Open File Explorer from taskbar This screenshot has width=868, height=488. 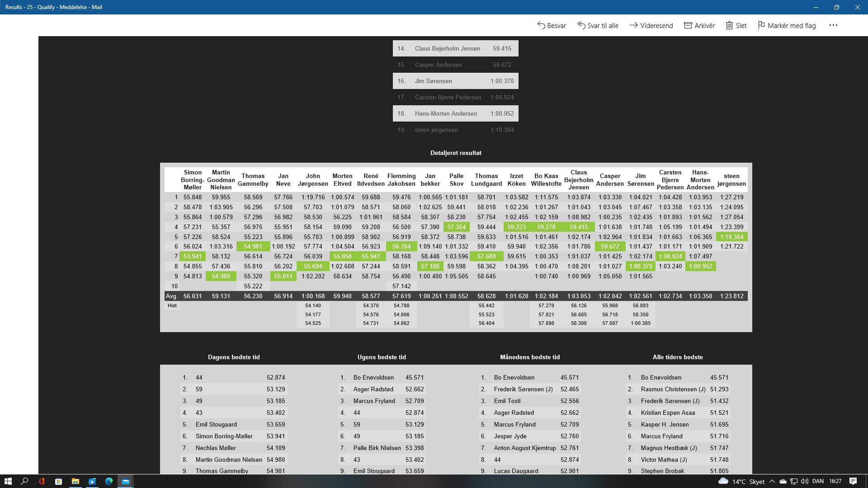click(75, 481)
